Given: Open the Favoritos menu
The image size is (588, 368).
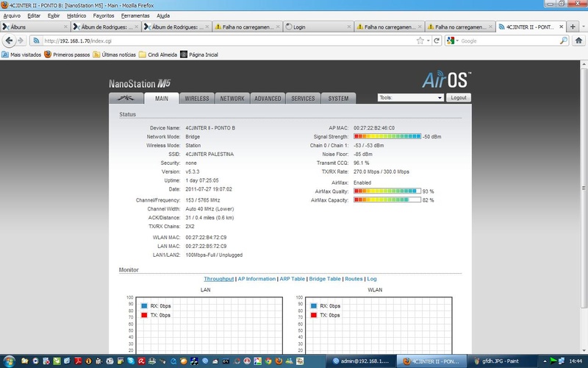Looking at the screenshot, I should point(104,15).
